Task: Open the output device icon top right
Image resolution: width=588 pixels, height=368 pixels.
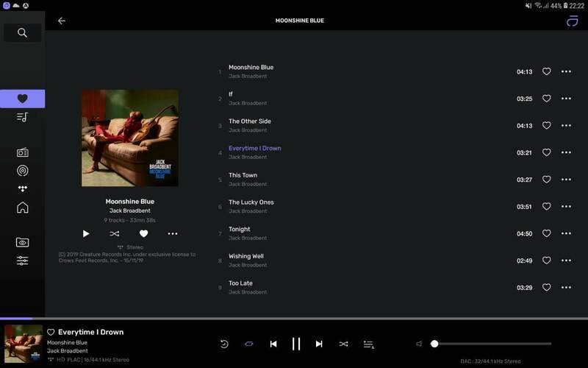Action: click(573, 21)
